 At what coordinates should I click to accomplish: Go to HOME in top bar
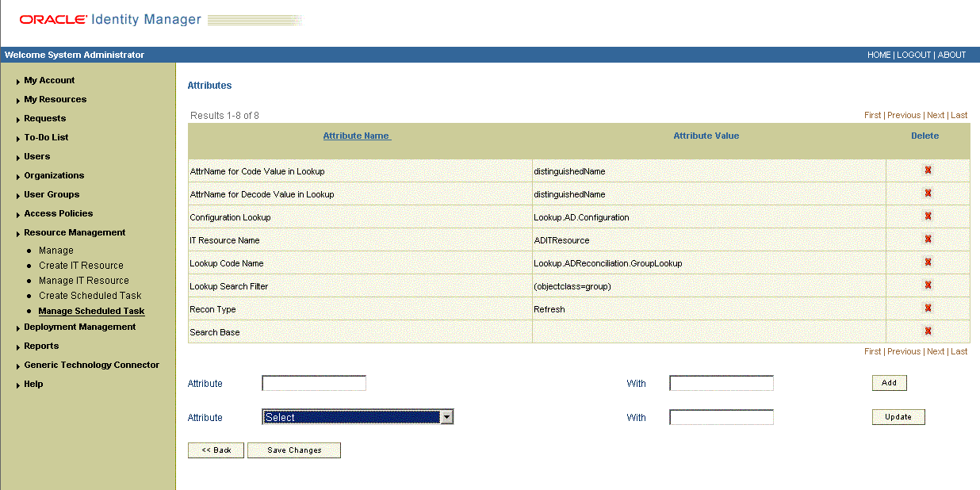click(x=879, y=55)
